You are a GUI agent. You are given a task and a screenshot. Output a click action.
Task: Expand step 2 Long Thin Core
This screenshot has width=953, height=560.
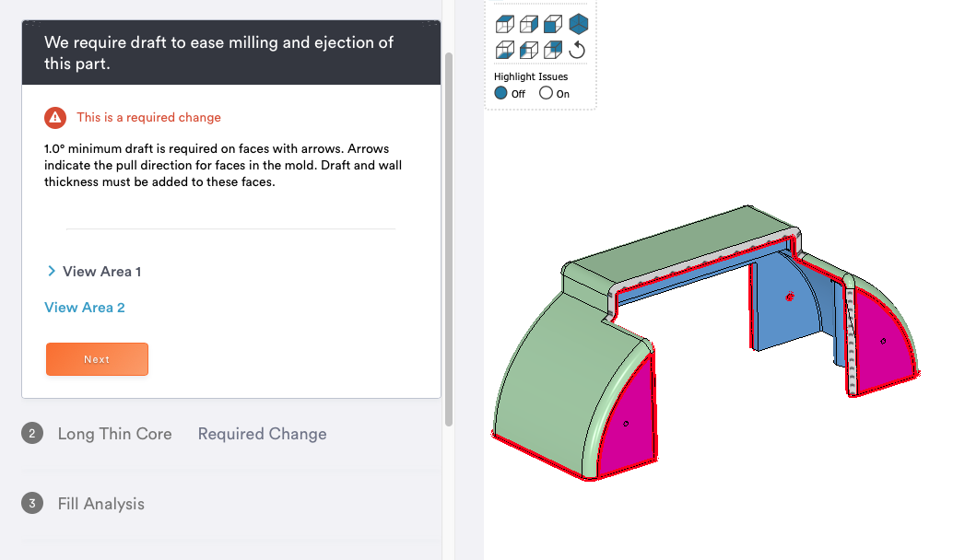(x=115, y=434)
